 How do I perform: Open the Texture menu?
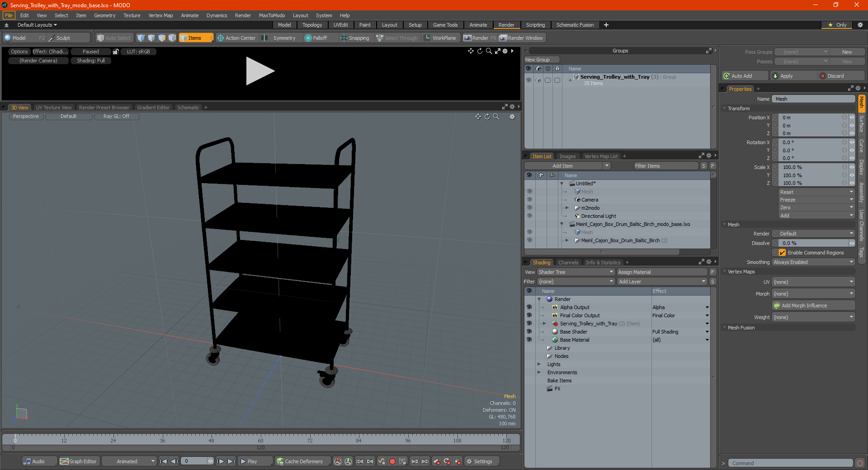tap(132, 15)
